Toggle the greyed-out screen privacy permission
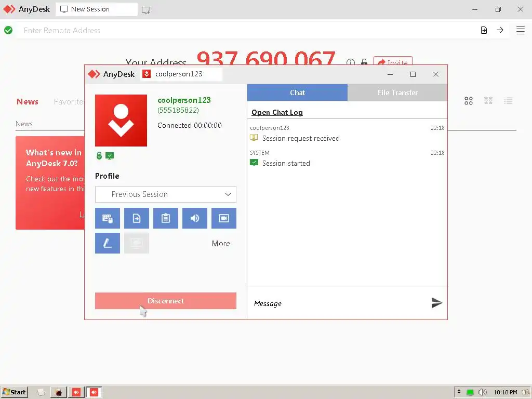 (x=137, y=243)
